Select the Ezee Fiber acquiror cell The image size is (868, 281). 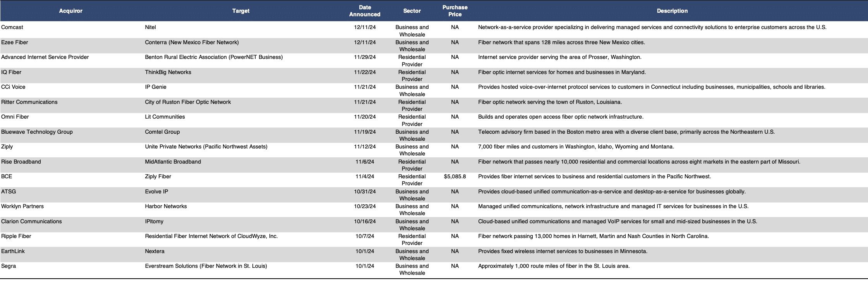[x=15, y=42]
